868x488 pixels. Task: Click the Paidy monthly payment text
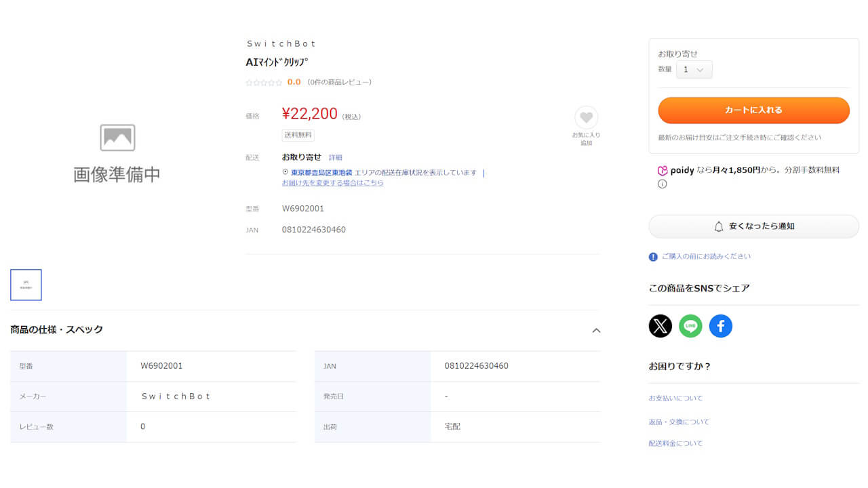tap(768, 170)
